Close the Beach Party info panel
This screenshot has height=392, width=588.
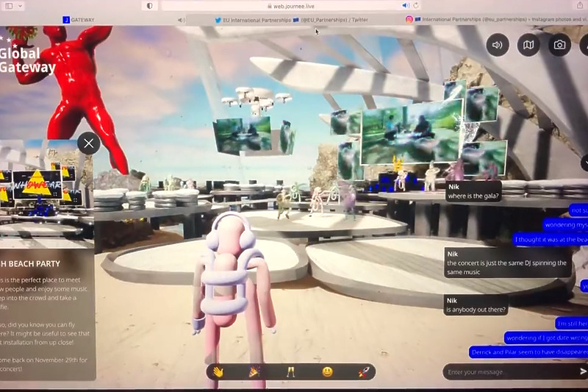pos(89,143)
